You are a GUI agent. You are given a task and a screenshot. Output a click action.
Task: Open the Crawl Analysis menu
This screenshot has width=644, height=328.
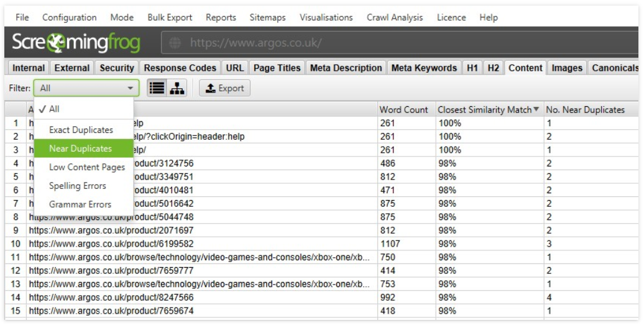click(395, 17)
